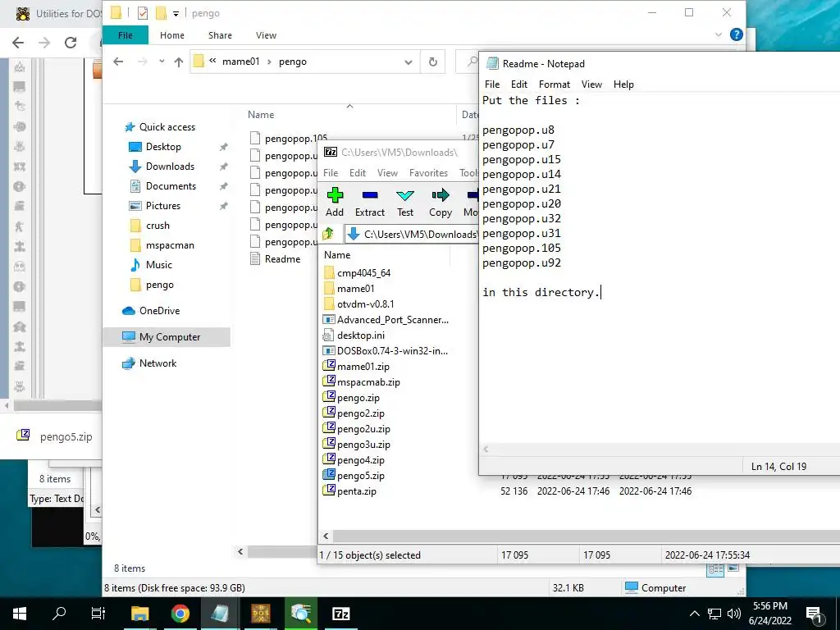Open Notepad View menu
This screenshot has height=630, width=840.
coord(591,84)
